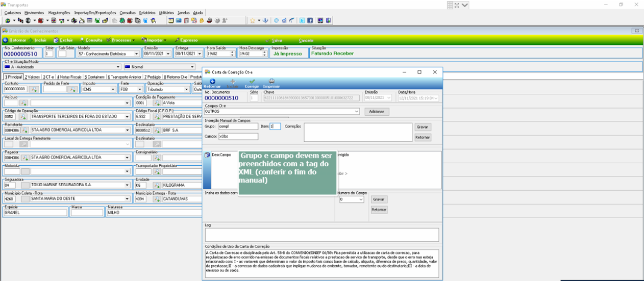The image size is (644, 281).
Task: Click the Hora Descarga time stepper arrows
Action: click(265, 54)
